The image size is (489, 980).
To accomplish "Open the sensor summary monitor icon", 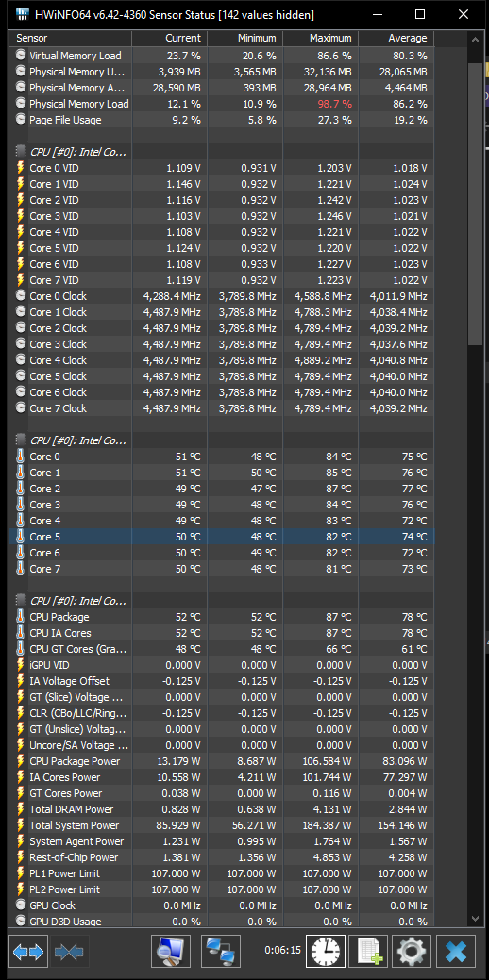I will tap(171, 952).
